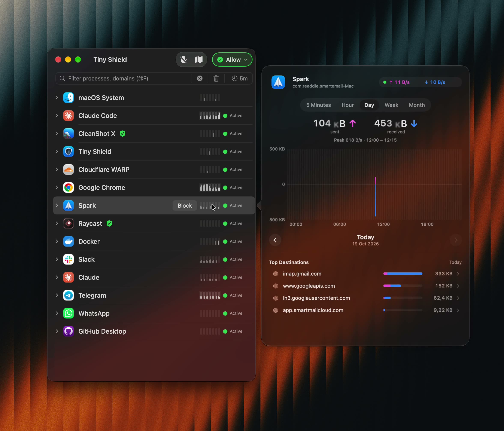Screen dimensions: 504x431
Task: Open the Allow mode dropdown
Action: click(x=232, y=59)
